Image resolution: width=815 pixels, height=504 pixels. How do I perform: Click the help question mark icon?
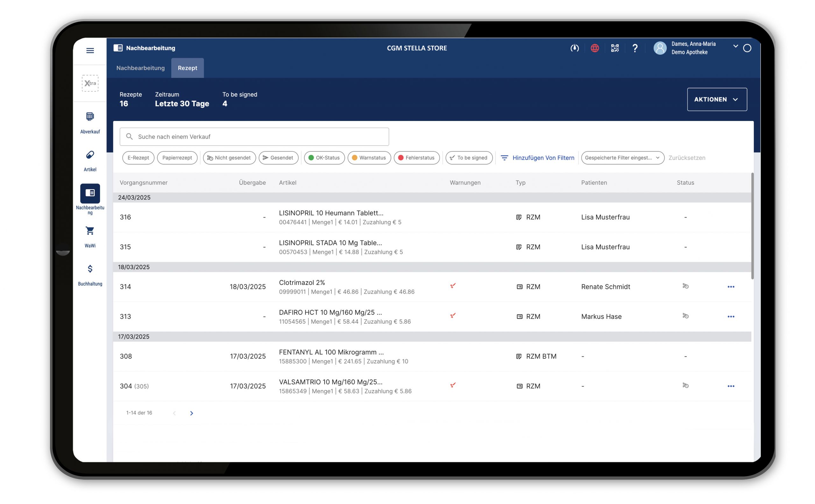click(x=635, y=48)
